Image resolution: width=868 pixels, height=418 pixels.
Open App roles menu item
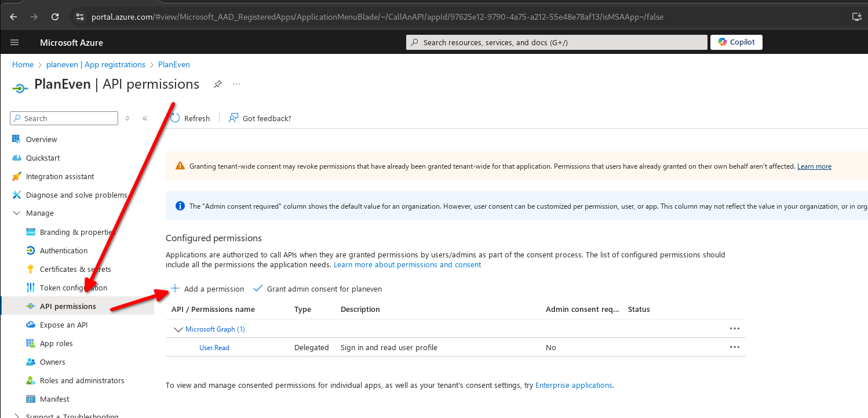point(56,343)
